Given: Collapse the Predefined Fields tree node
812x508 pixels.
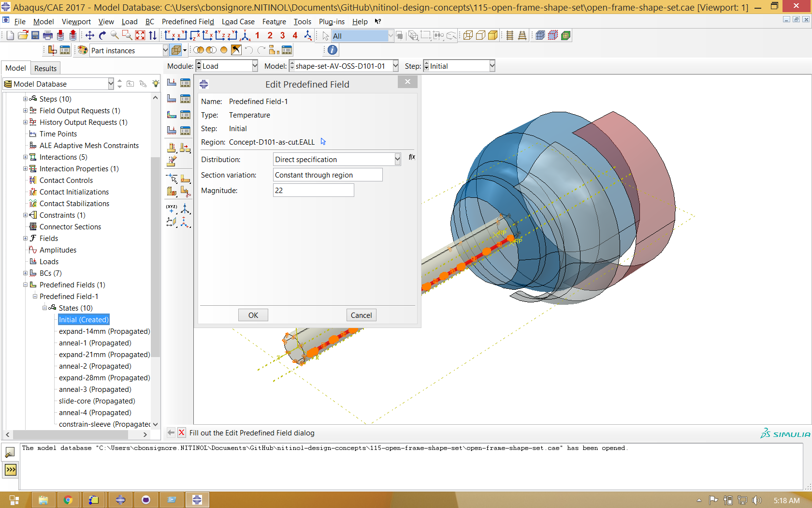Looking at the screenshot, I should point(25,285).
